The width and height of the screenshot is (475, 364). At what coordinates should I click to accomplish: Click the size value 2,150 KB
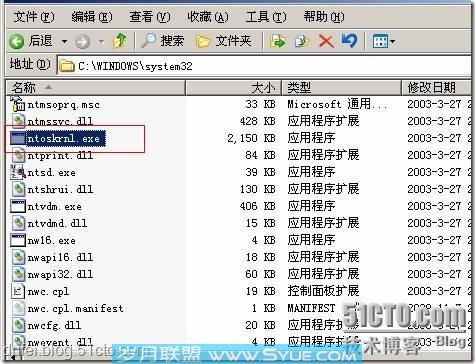(x=252, y=138)
